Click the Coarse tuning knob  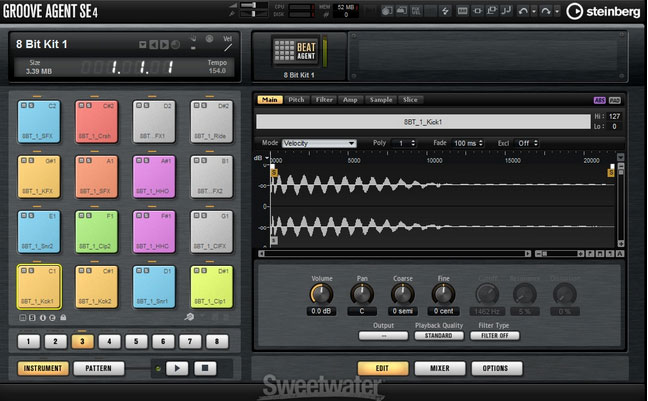403,294
